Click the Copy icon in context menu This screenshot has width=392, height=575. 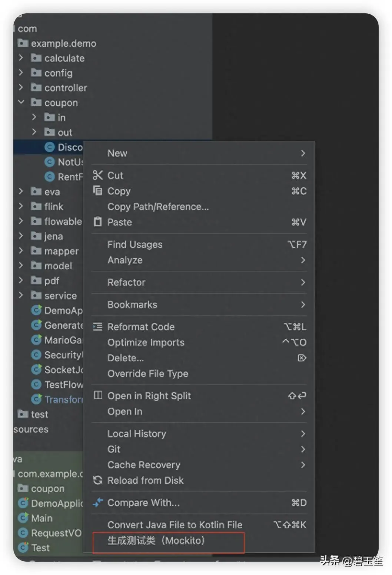click(x=98, y=191)
